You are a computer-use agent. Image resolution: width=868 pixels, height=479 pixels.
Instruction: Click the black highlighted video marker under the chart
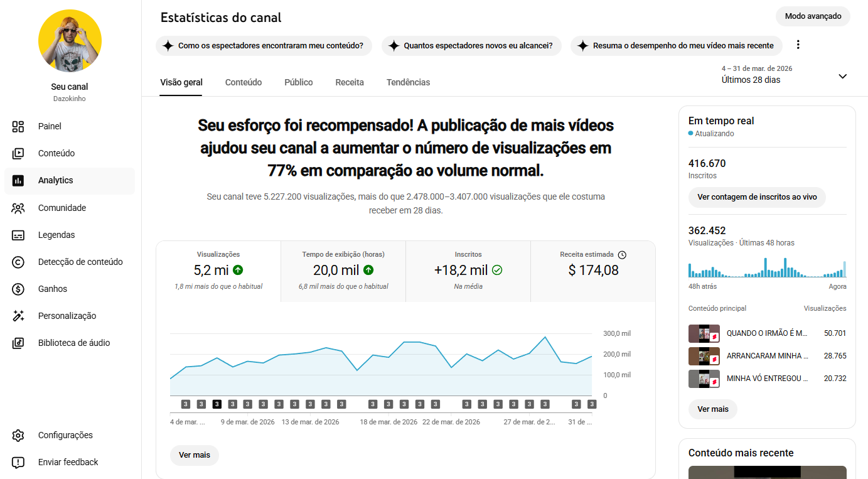tap(217, 404)
